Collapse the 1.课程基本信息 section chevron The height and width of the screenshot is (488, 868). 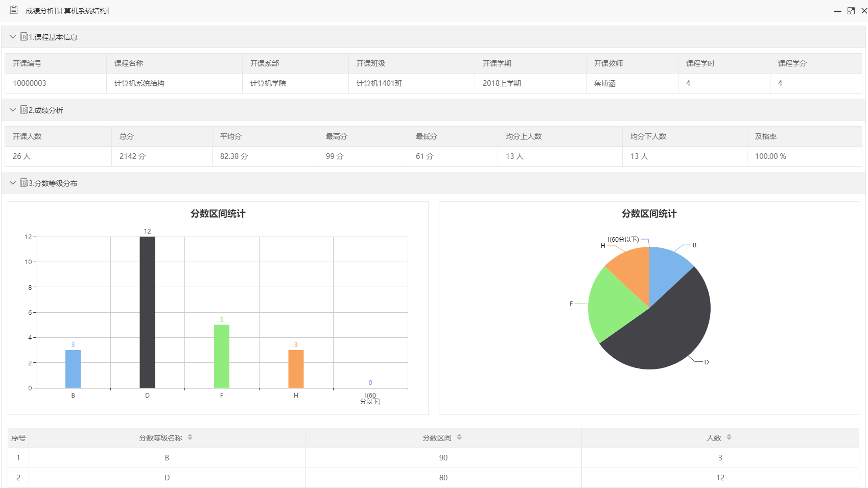[x=13, y=37]
